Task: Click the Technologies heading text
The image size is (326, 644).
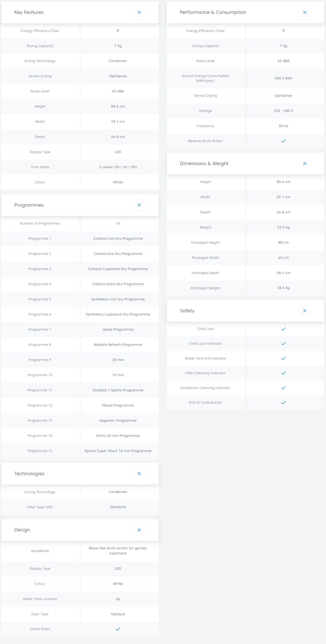Action: pyautogui.click(x=29, y=473)
